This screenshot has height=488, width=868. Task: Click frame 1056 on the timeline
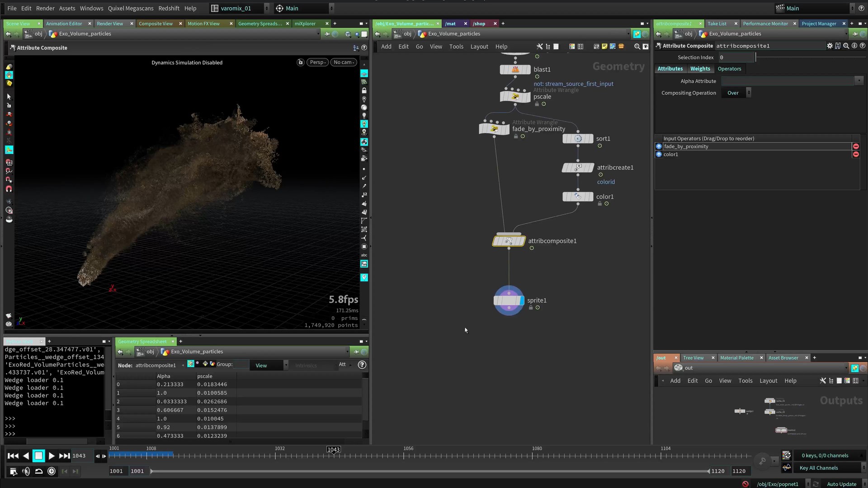[404, 455]
